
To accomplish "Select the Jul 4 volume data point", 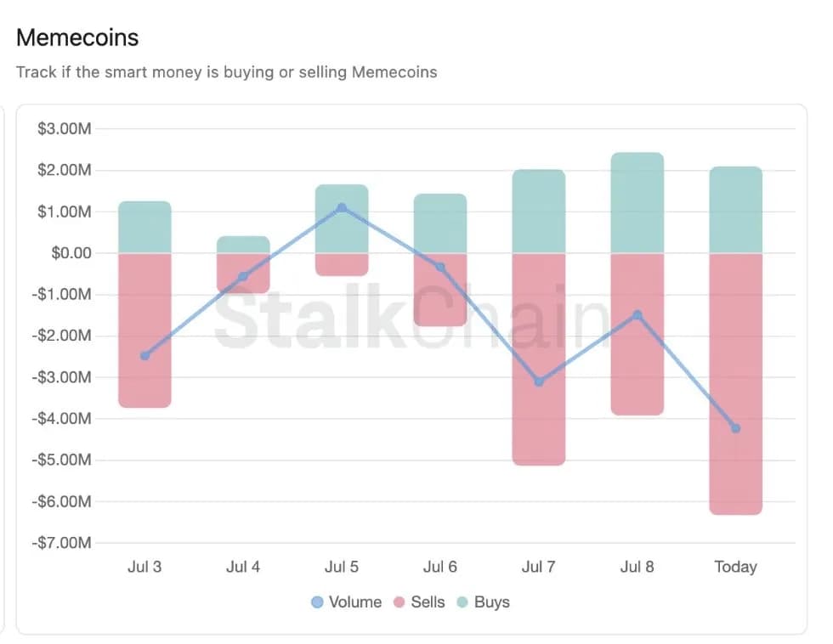I will point(243,276).
